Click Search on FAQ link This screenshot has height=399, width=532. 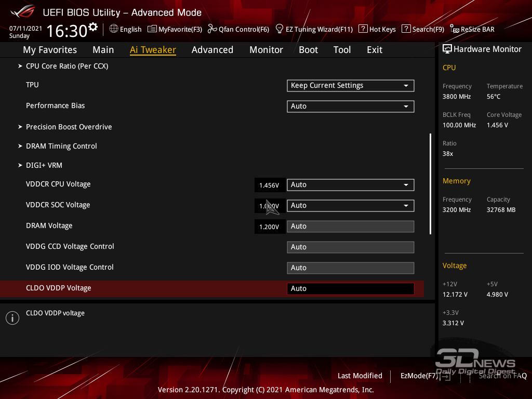(x=502, y=376)
